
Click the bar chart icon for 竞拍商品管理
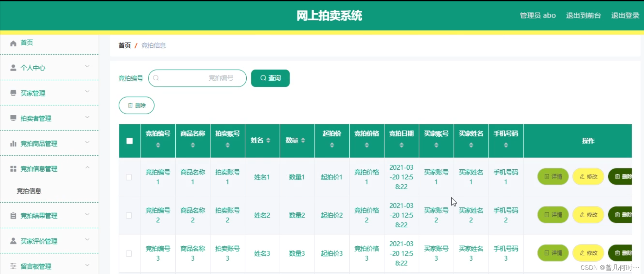click(13, 144)
